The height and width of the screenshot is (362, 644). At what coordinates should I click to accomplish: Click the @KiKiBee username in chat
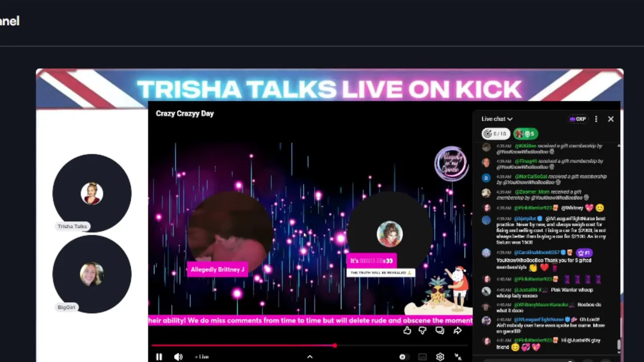click(x=525, y=146)
